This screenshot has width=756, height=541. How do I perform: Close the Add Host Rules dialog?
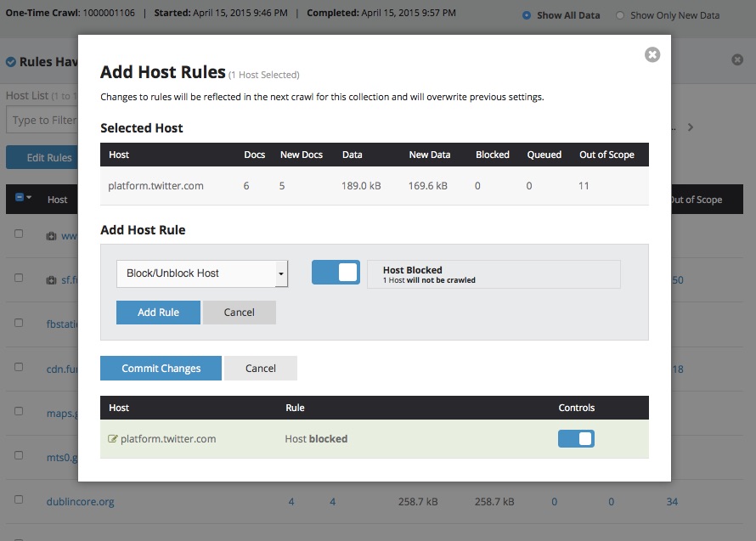pyautogui.click(x=652, y=54)
